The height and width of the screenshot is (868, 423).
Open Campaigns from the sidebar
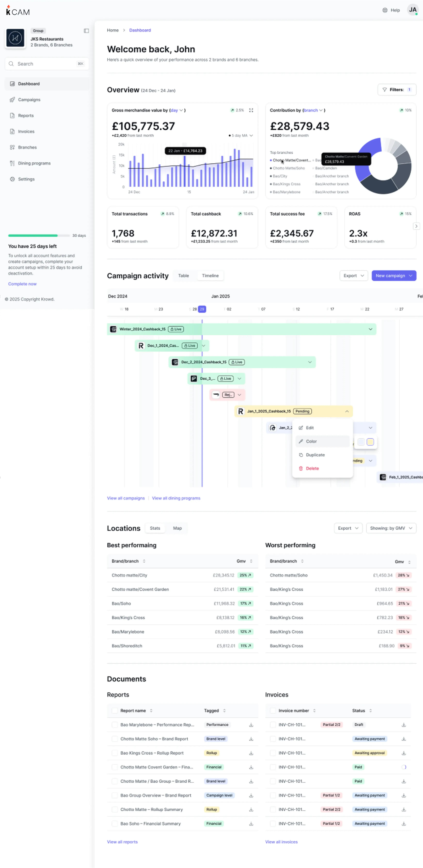pos(29,100)
